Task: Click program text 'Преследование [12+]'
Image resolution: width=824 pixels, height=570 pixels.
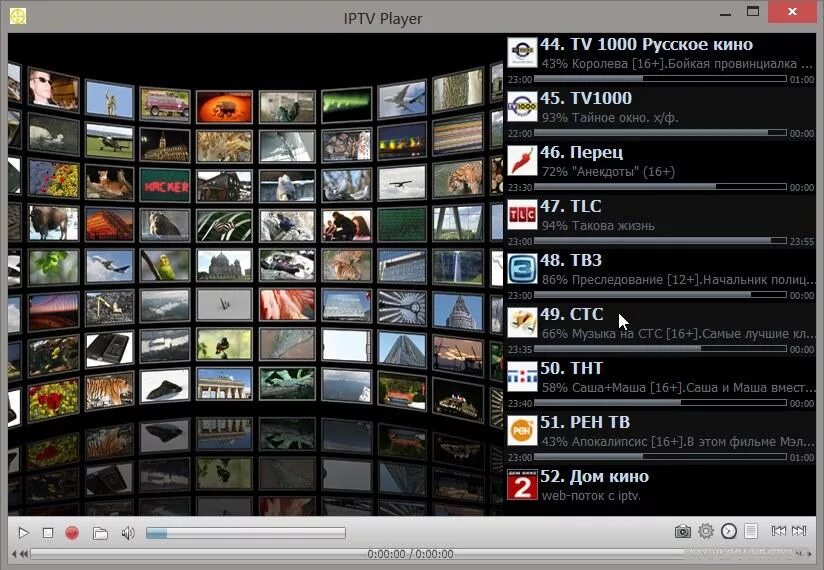Action: (635, 280)
